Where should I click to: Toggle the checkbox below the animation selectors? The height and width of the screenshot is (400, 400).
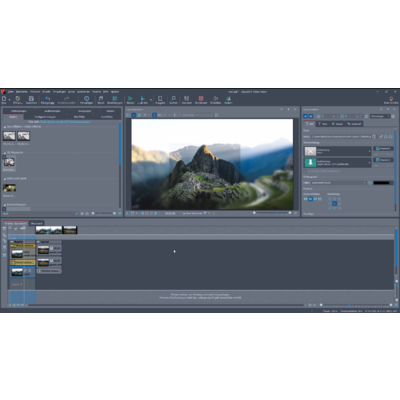coord(305,171)
